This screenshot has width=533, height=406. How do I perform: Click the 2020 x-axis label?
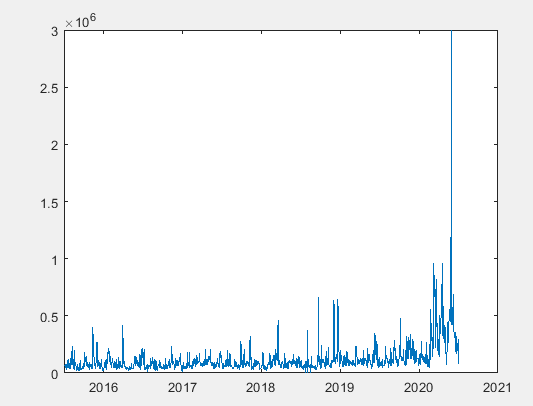coord(419,387)
